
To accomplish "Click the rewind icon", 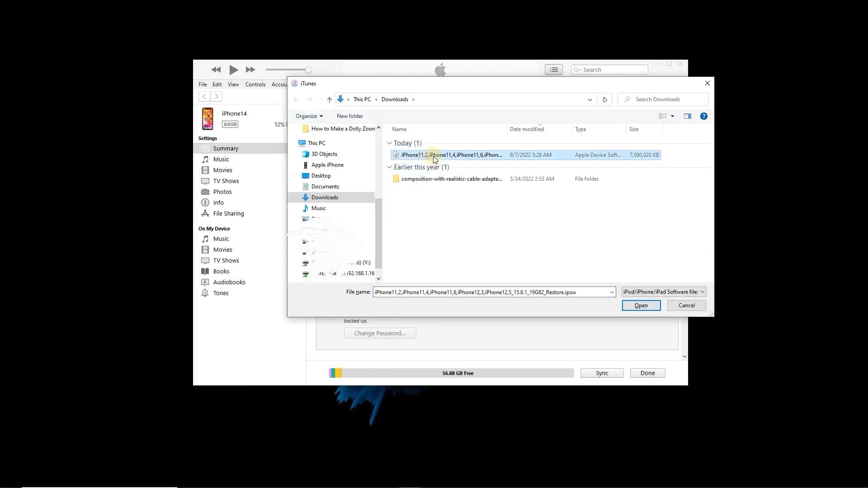I will click(x=216, y=70).
